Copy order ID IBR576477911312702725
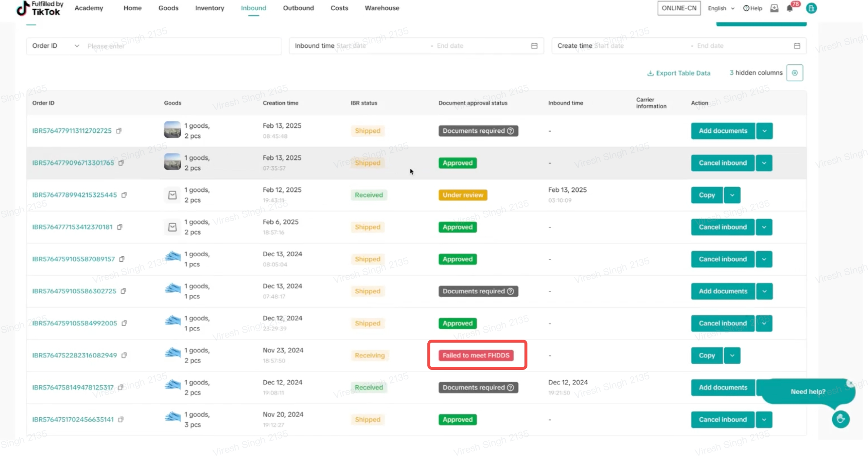 tap(119, 131)
